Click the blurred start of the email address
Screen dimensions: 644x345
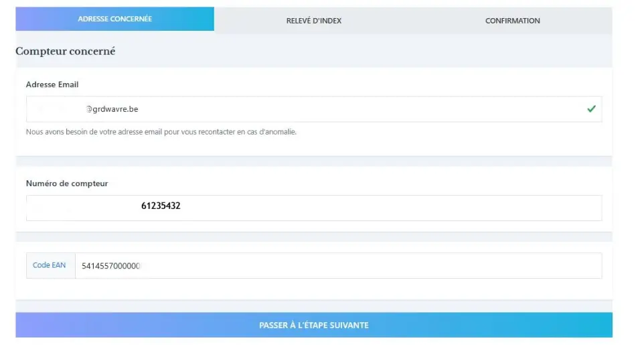tap(57, 109)
